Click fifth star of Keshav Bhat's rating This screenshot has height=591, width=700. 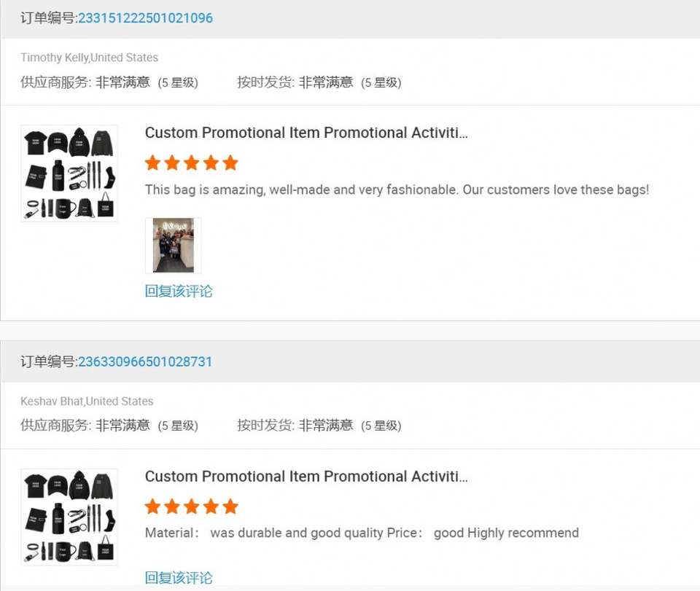pos(230,506)
